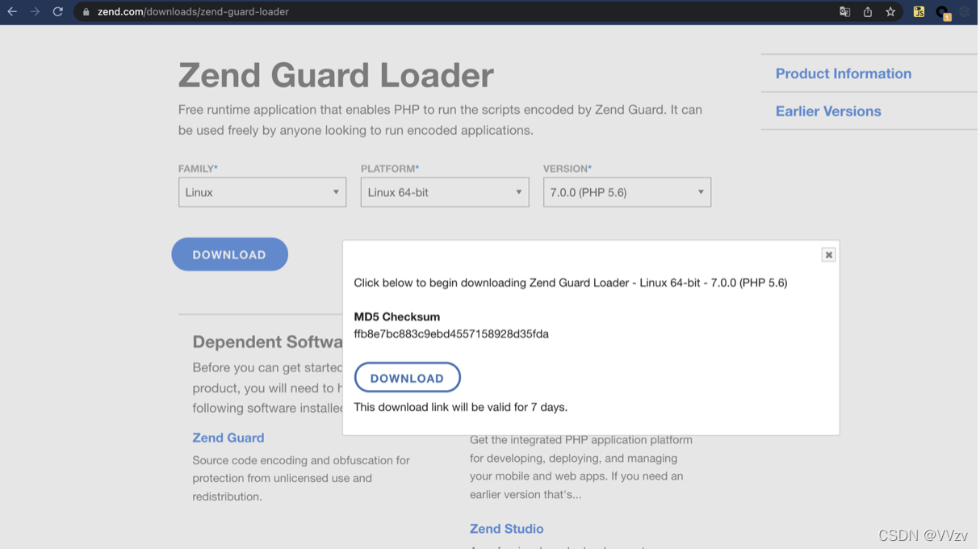The width and height of the screenshot is (980, 549).
Task: Open the Google Translate toolbar icon
Action: pos(844,12)
